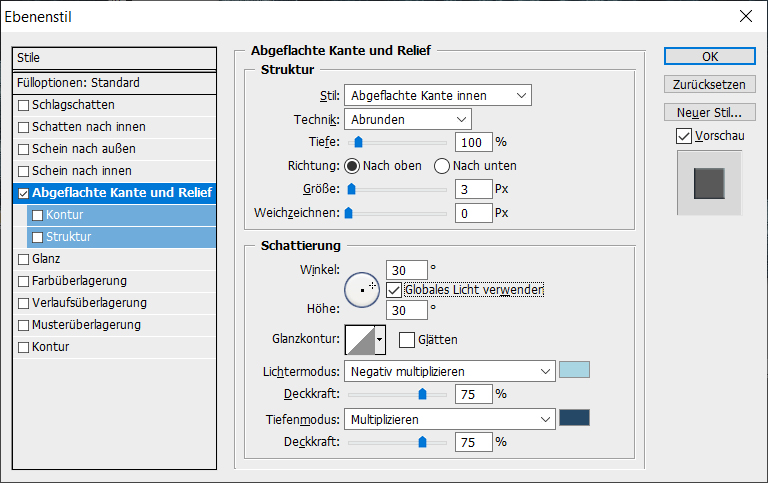This screenshot has width=768, height=483.
Task: Click the angle dial for Winkel
Action: tap(362, 290)
